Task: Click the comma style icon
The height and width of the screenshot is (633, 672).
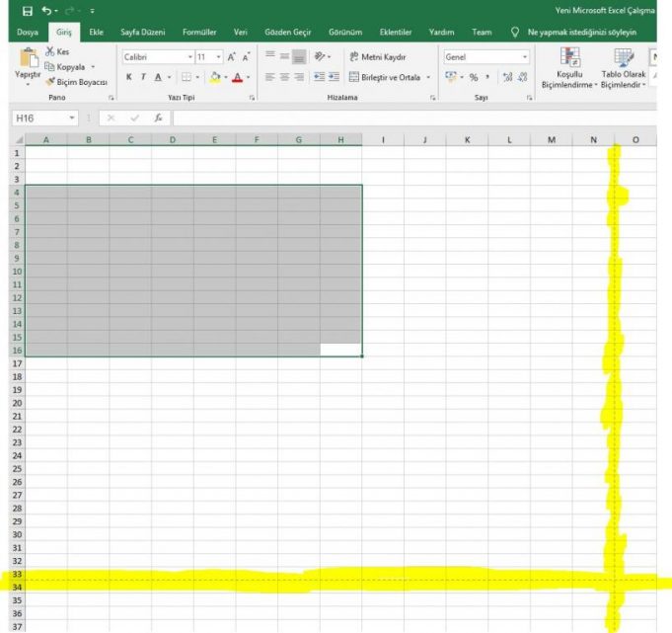Action: 487,77
